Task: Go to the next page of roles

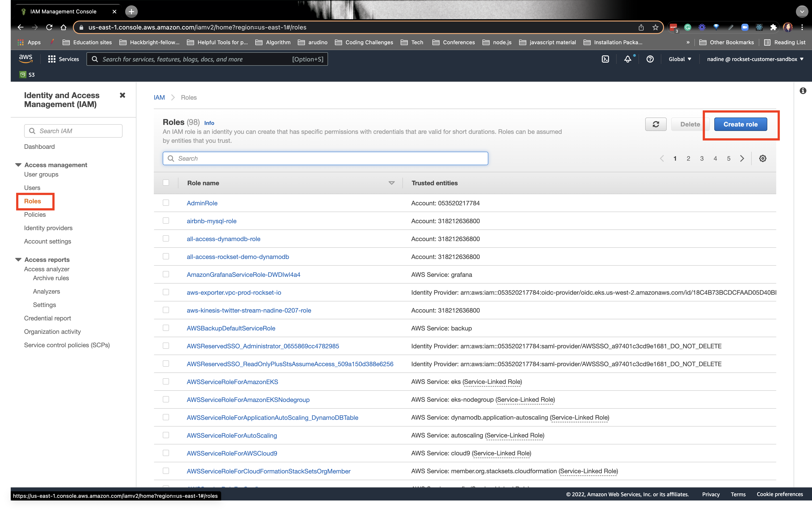Action: (742, 158)
